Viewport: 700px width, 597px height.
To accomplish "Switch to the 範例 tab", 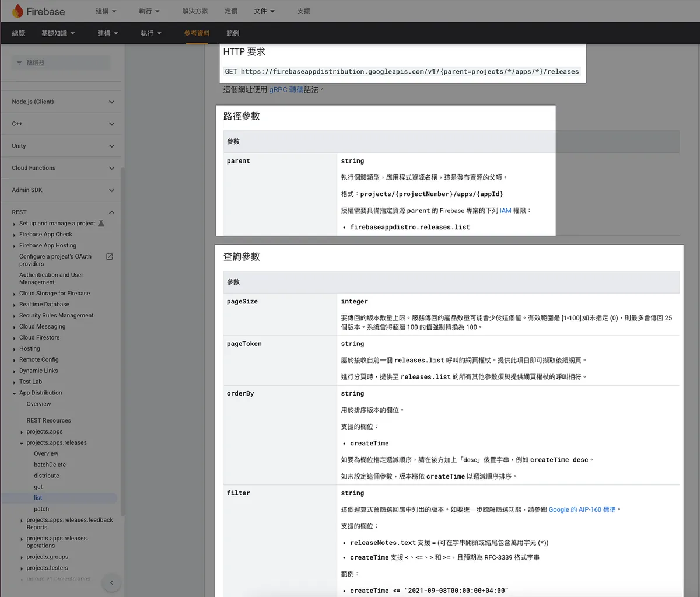I will [x=233, y=33].
